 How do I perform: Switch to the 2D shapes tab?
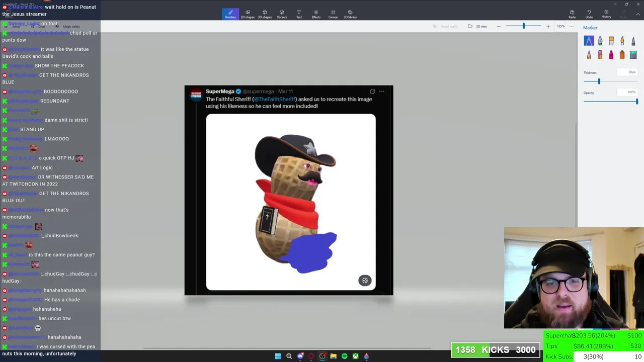248,14
